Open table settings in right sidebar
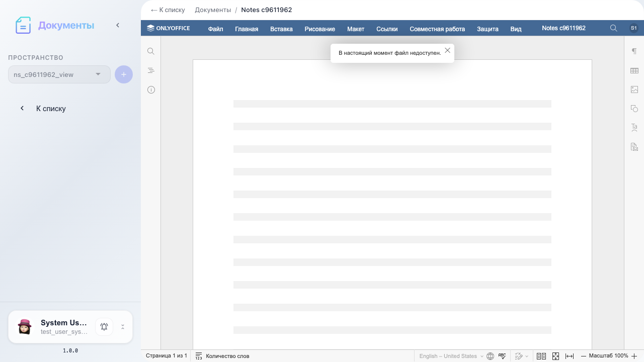Screen dimensions: 644x362 click(634, 70)
